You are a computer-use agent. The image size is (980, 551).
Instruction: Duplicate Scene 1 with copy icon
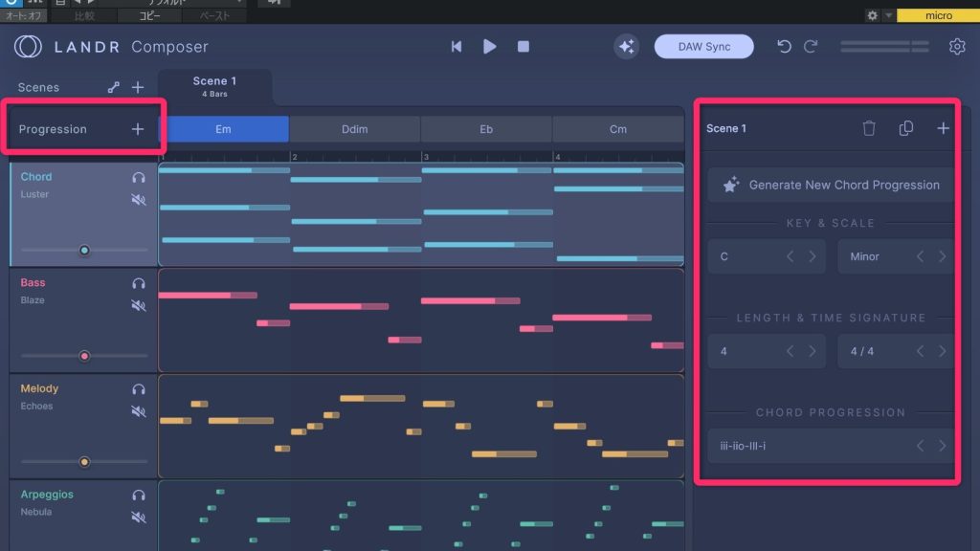906,128
